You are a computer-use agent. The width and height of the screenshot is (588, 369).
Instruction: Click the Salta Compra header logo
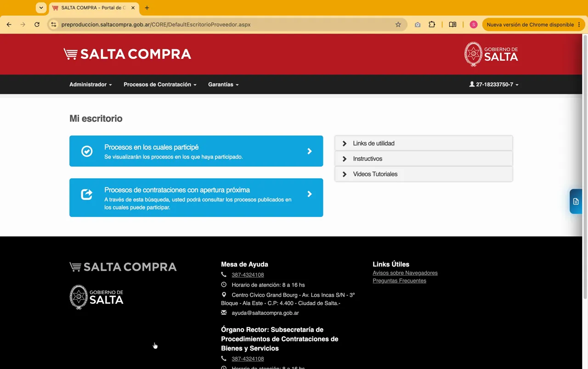127,54
